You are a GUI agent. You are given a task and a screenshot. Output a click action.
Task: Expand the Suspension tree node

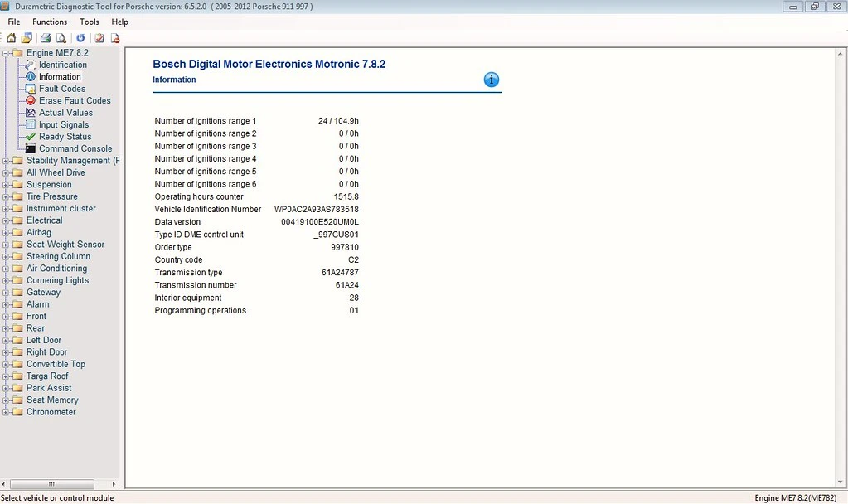tap(6, 185)
